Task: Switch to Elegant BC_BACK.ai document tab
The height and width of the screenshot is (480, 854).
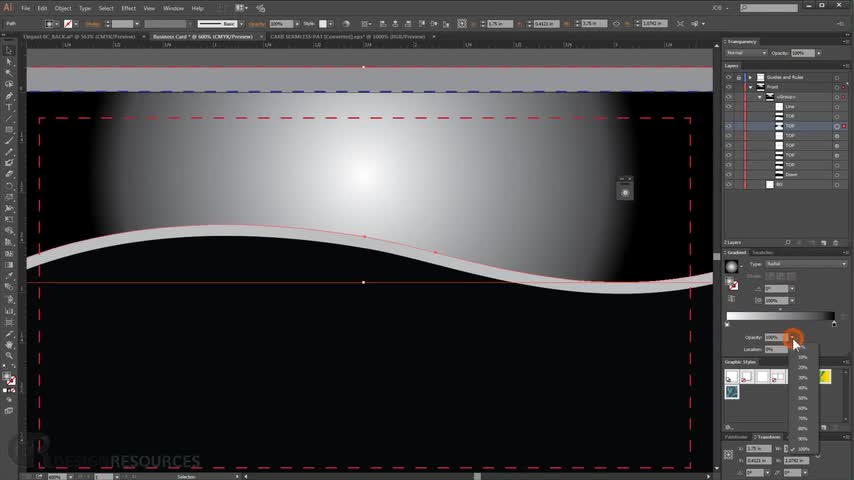Action: coord(79,37)
